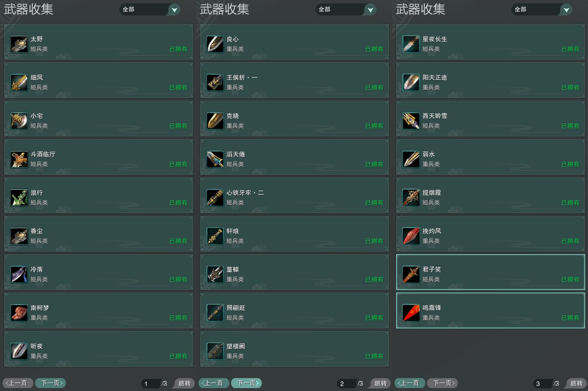This screenshot has height=391, width=588.
Task: Click the 太野 weapon icon
Action: point(19,44)
